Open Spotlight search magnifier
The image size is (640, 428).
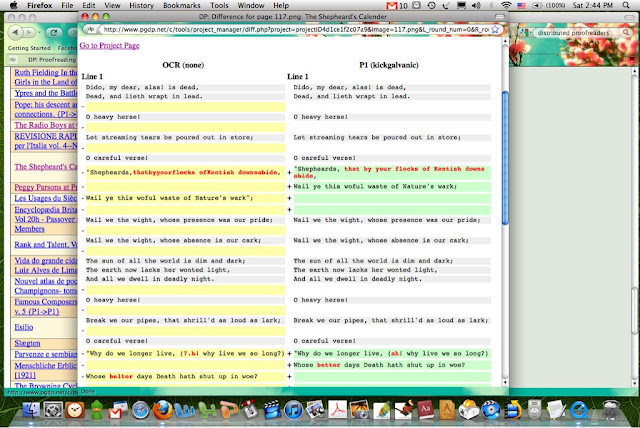point(626,5)
